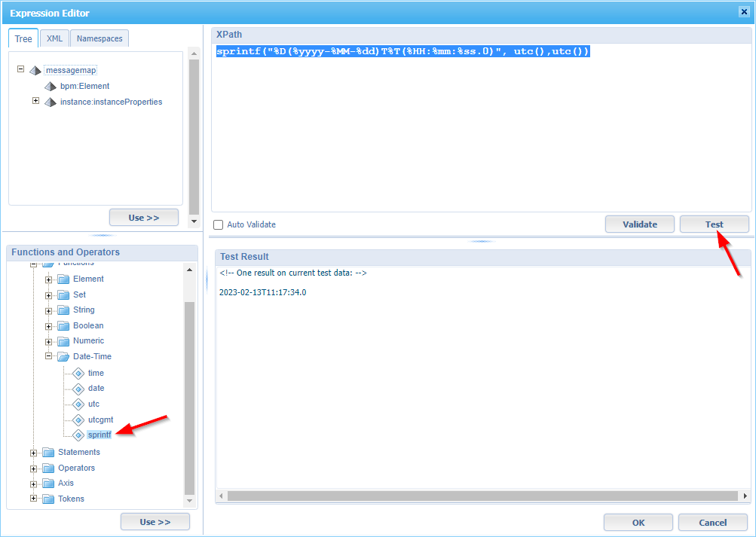Viewport: 756px width, 537px height.
Task: Click the horizontal scrollbar in Test Result
Action: pos(482,496)
